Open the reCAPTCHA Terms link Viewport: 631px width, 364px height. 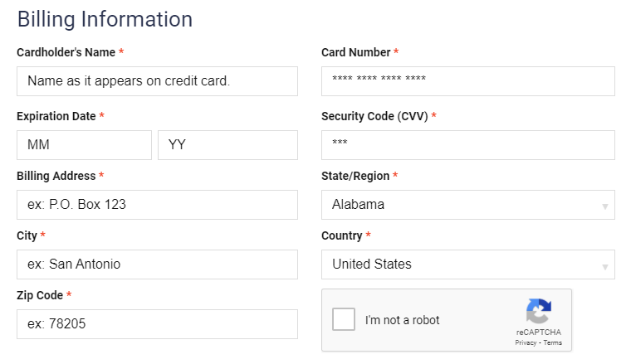tap(553, 342)
